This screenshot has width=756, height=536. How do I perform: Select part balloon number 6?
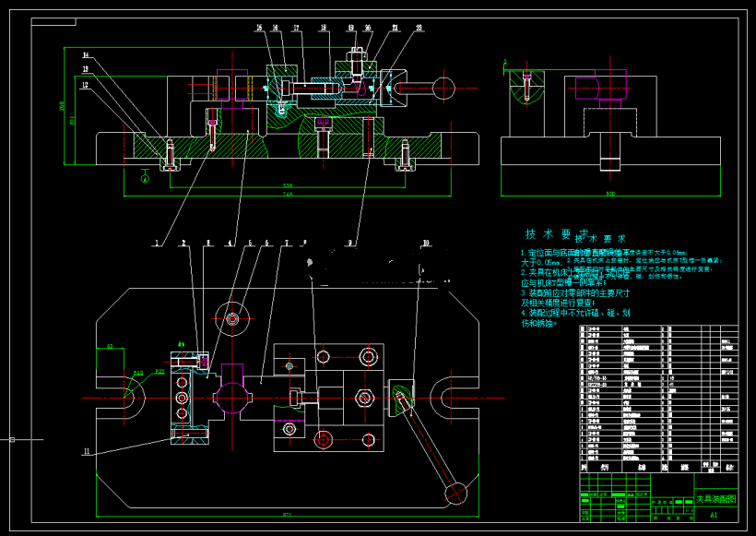[x=267, y=244]
